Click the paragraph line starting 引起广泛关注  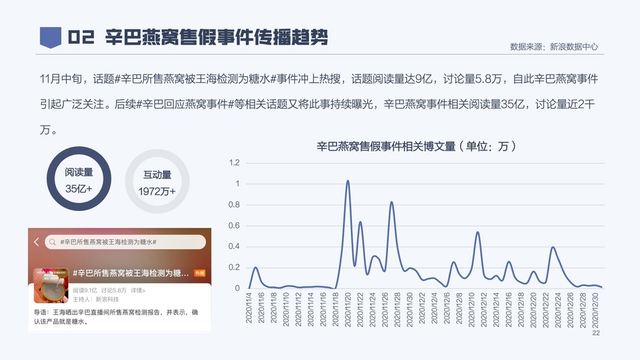tap(317, 104)
